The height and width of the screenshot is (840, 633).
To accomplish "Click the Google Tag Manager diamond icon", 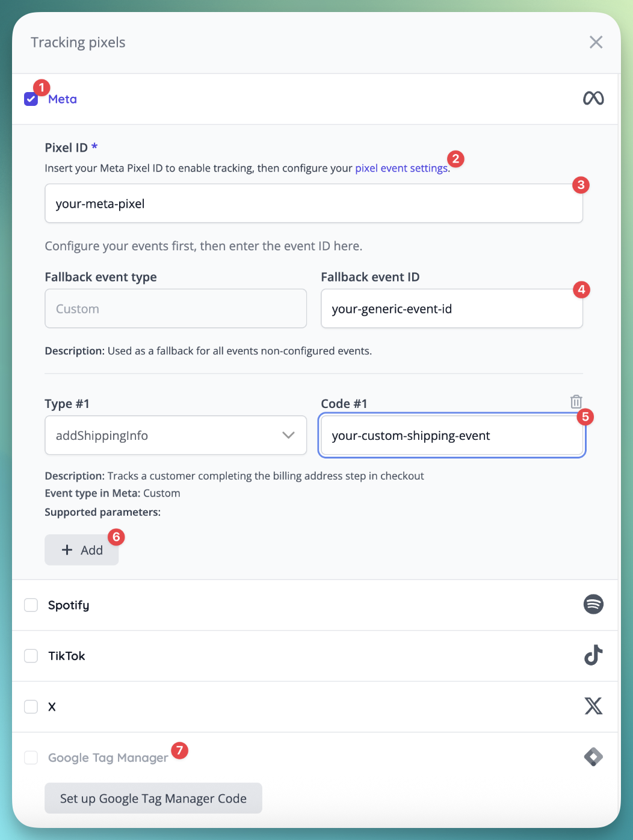I will [593, 756].
